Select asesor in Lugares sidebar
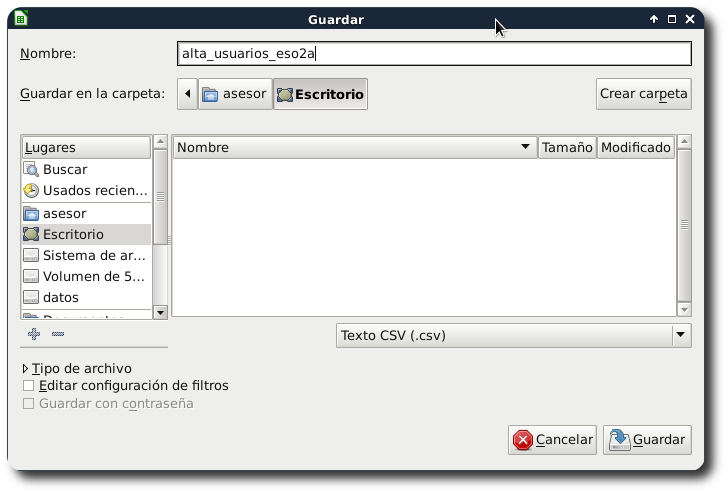The height and width of the screenshot is (494, 728). (86, 214)
